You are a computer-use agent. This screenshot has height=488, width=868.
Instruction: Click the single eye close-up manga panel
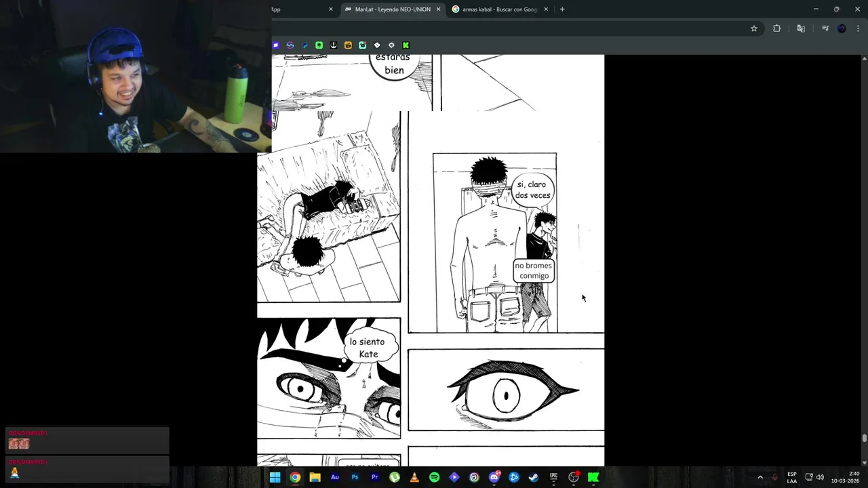tap(506, 390)
